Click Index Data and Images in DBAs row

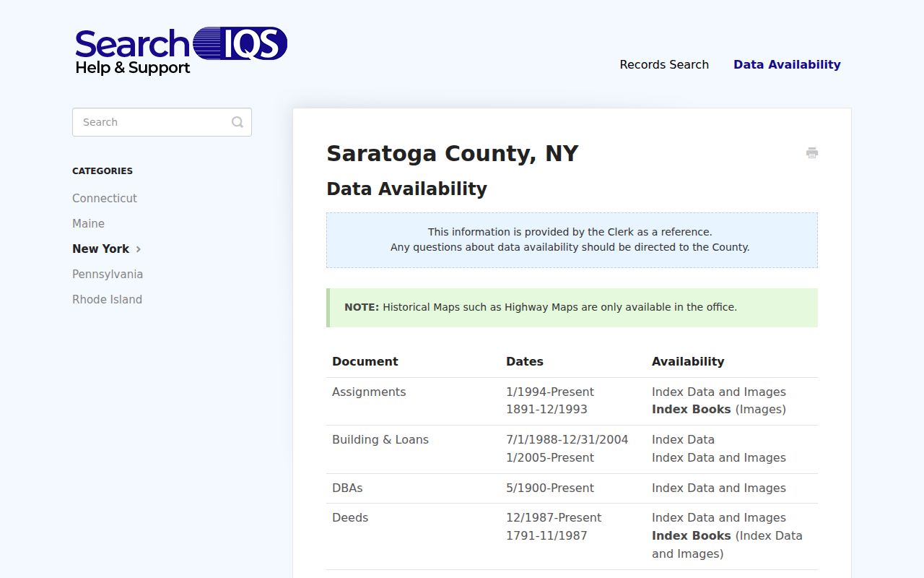pyautogui.click(x=719, y=488)
